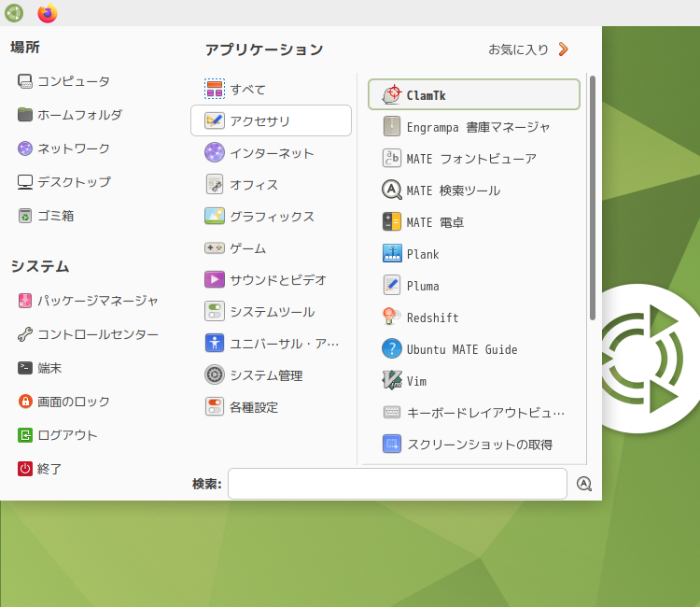700x607 pixels.
Task: Open the 各種設定 category
Action: click(x=271, y=407)
